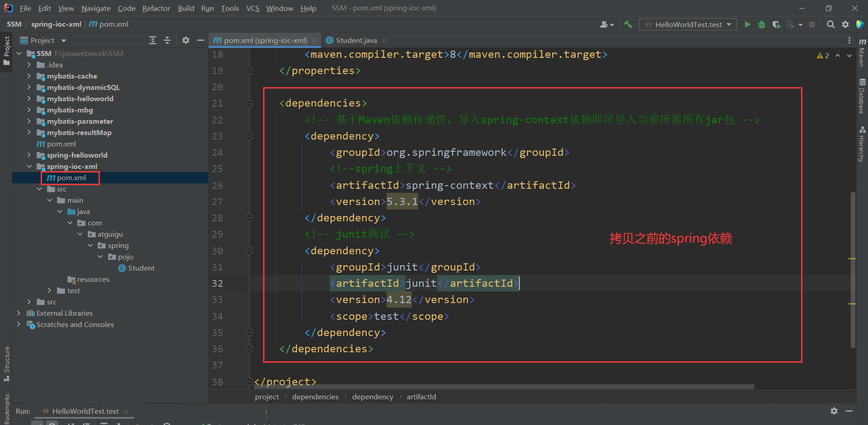
Task: Open run configuration HelloWorldTest.test dropdown
Action: click(688, 24)
